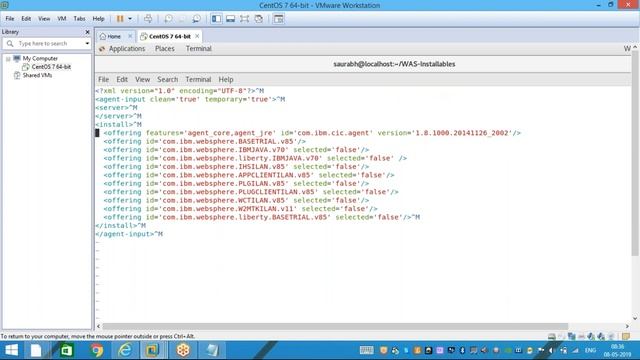Screen dimensions: 640x360
Task: Click the horizontal scrollbar under the VM view
Action: (x=335, y=326)
